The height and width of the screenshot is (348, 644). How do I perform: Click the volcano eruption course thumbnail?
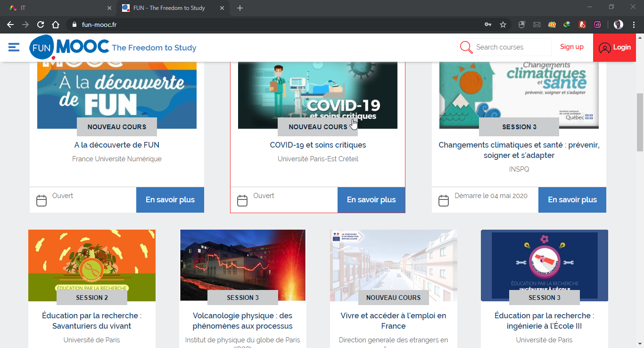point(243,265)
